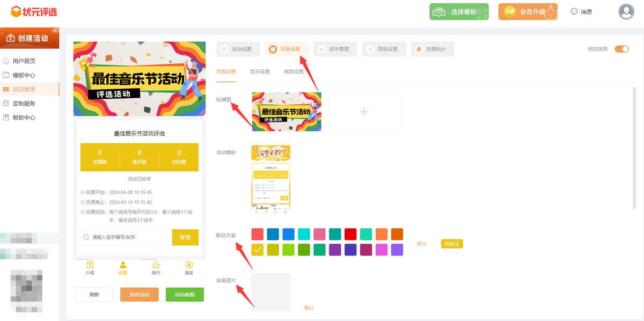Open 模板中心 from the sidebar
The height and width of the screenshot is (321, 644).
click(25, 75)
